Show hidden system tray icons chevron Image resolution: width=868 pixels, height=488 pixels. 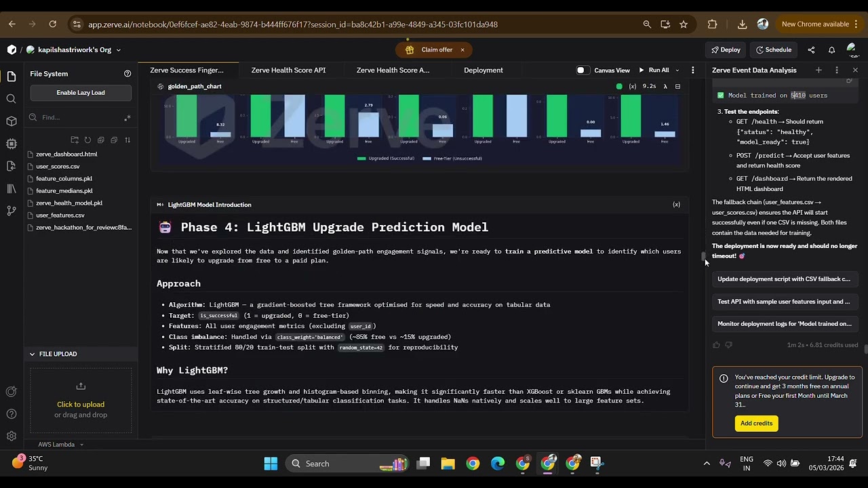pyautogui.click(x=707, y=464)
